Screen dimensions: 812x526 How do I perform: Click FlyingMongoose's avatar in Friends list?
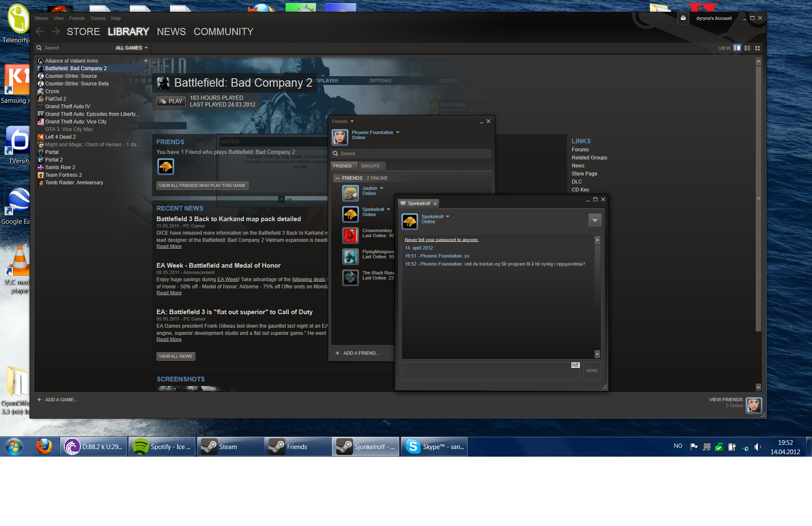350,257
